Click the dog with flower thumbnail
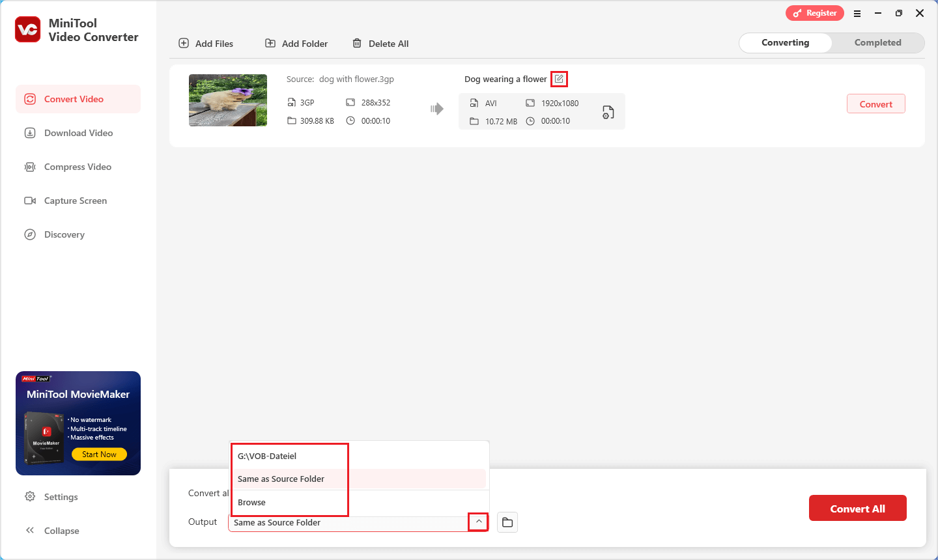The width and height of the screenshot is (938, 560). 228,100
